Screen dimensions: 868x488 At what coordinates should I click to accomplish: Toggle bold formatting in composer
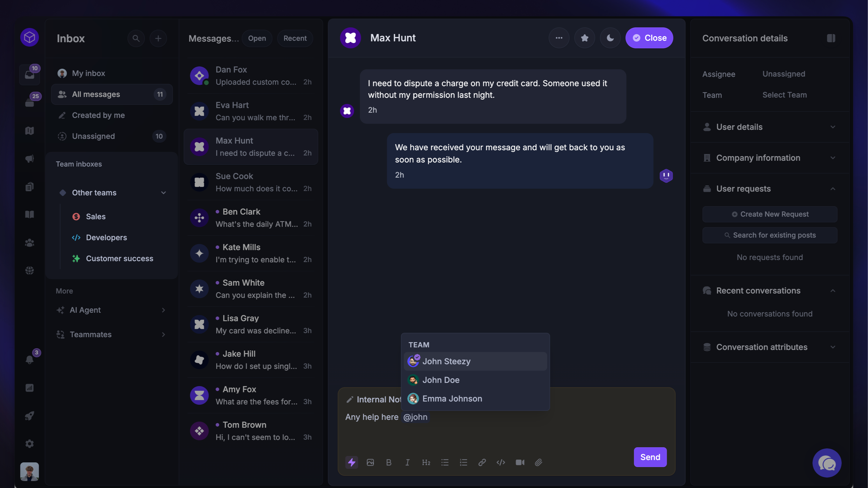coord(389,462)
